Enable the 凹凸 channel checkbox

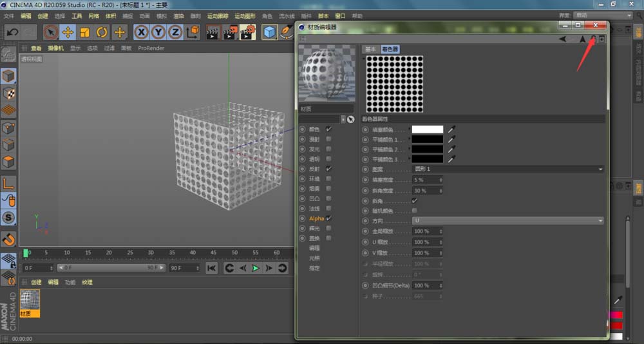click(328, 198)
